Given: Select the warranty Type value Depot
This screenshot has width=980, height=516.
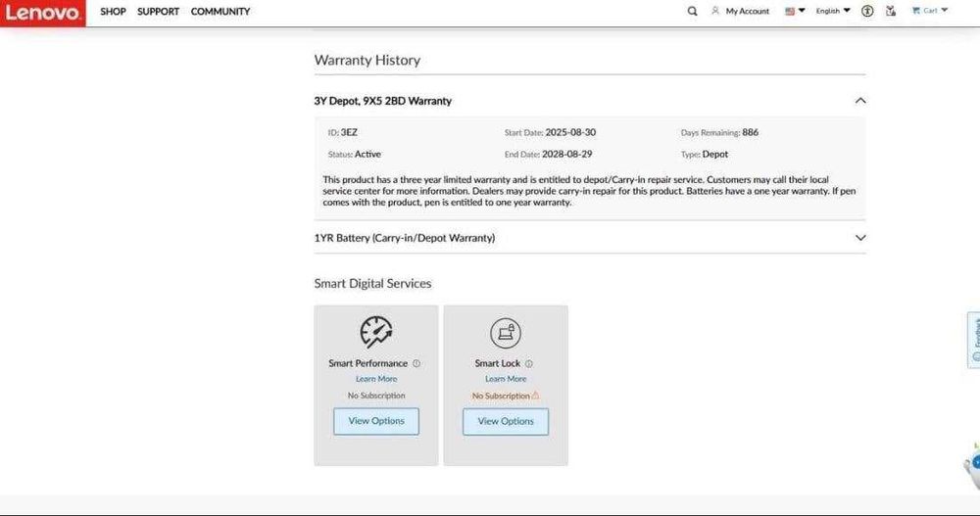Looking at the screenshot, I should point(715,154).
